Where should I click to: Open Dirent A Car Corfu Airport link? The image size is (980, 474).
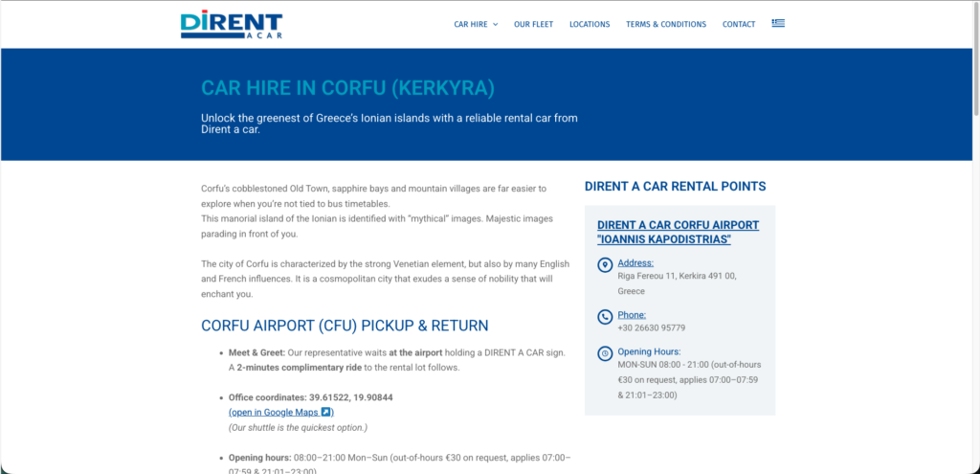[679, 232]
